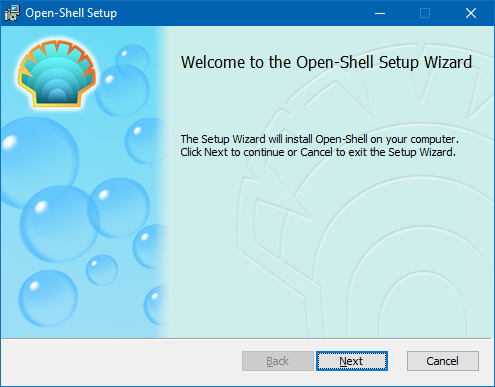Click the greyed-out Back button

[278, 361]
